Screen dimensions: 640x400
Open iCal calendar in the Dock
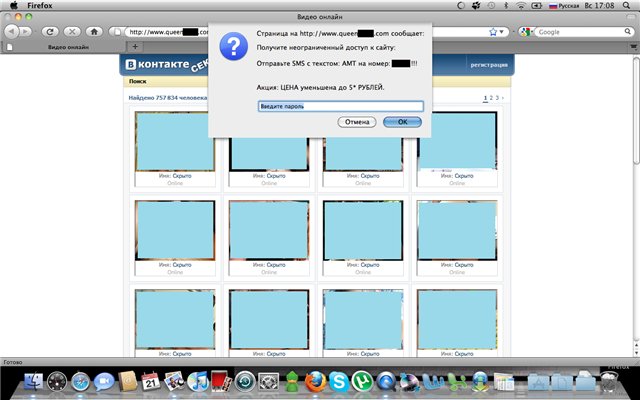click(151, 381)
